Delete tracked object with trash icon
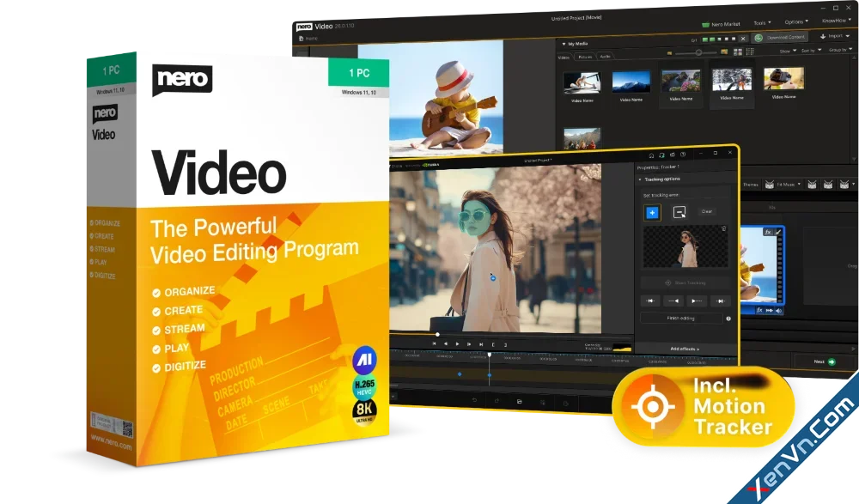 (723, 228)
